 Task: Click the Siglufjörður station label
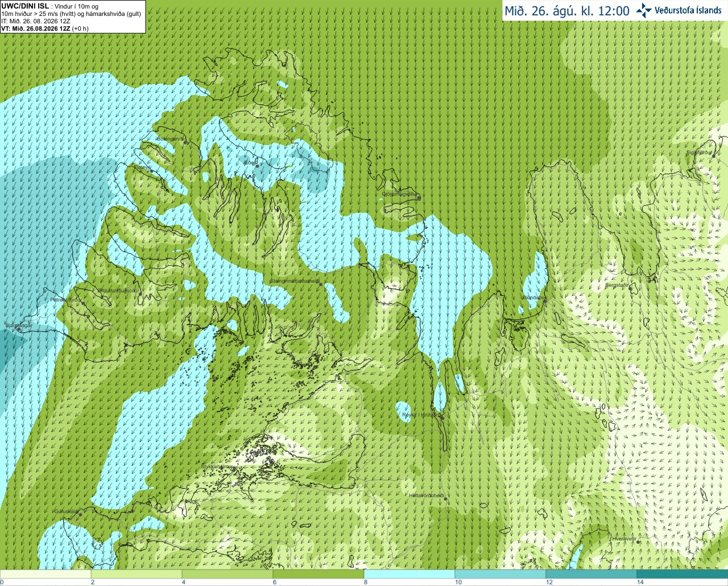click(x=699, y=152)
